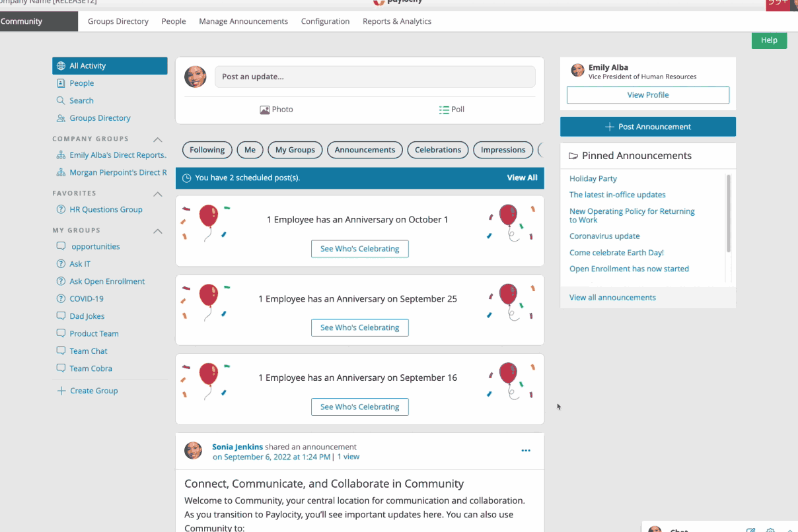The image size is (798, 532).
Task: Click the question icon by COVID-19
Action: coord(61,298)
